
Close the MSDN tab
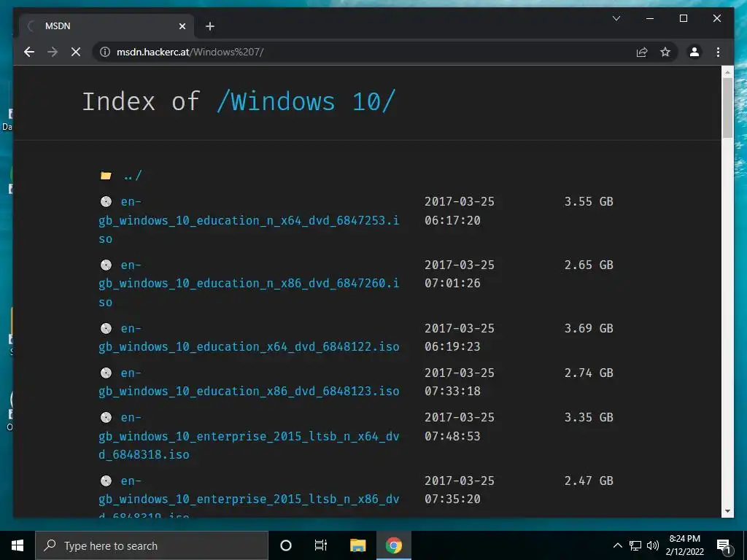(182, 26)
